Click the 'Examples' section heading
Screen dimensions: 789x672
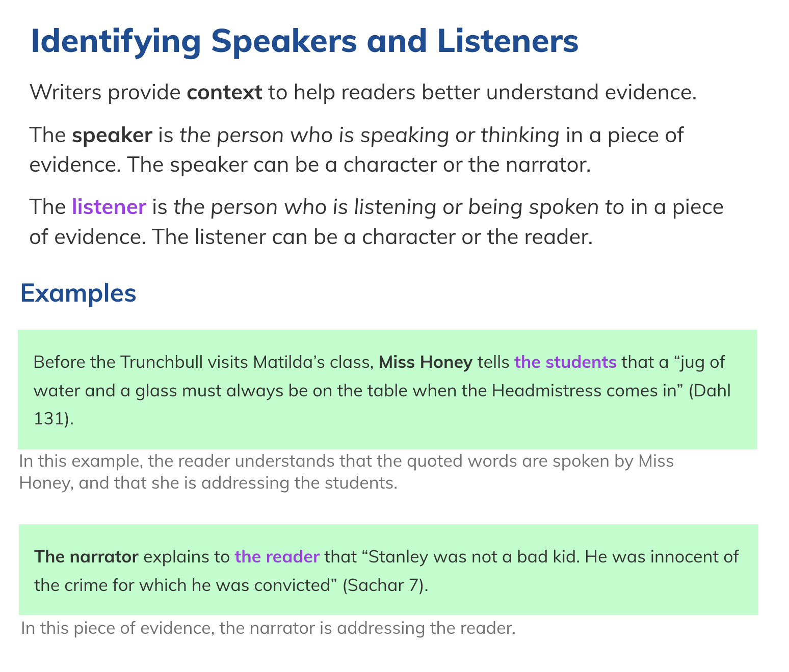click(78, 293)
